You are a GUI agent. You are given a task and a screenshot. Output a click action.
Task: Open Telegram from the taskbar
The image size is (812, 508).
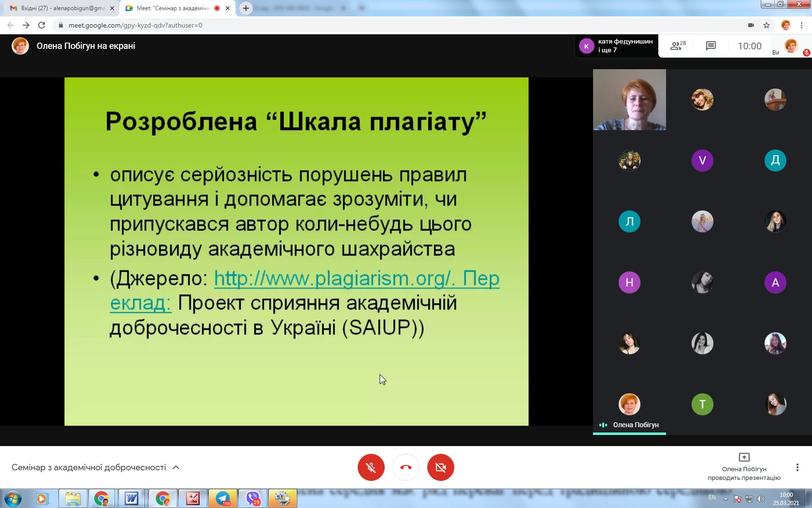[223, 498]
